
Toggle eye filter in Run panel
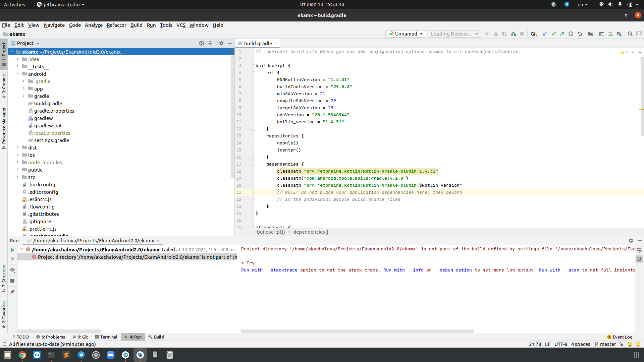tap(12, 270)
